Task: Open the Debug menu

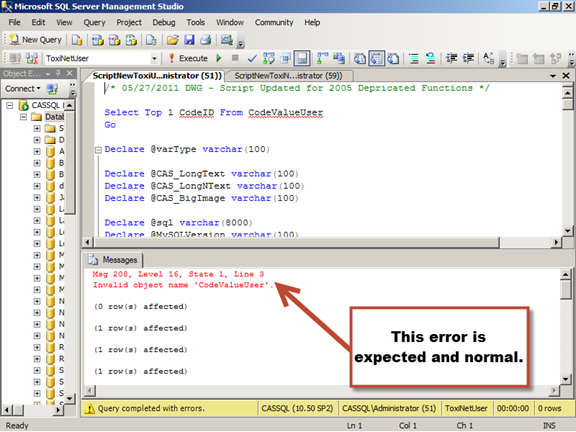Action: click(x=164, y=22)
